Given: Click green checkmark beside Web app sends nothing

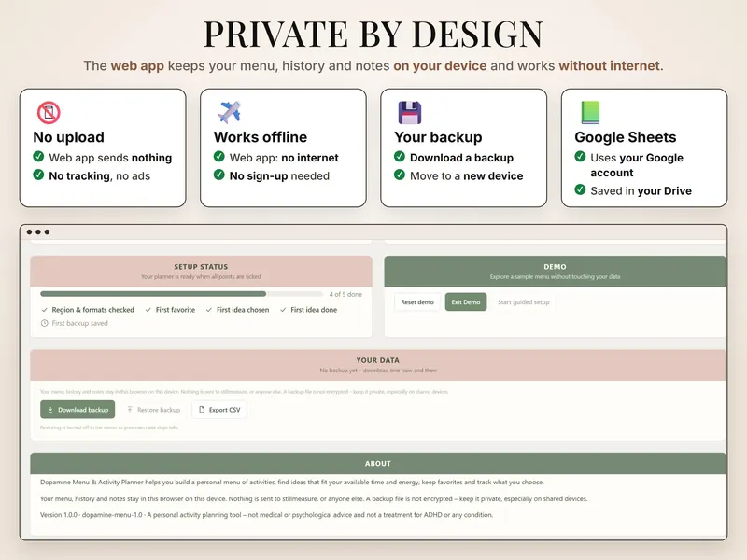Looking at the screenshot, I should pyautogui.click(x=38, y=156).
